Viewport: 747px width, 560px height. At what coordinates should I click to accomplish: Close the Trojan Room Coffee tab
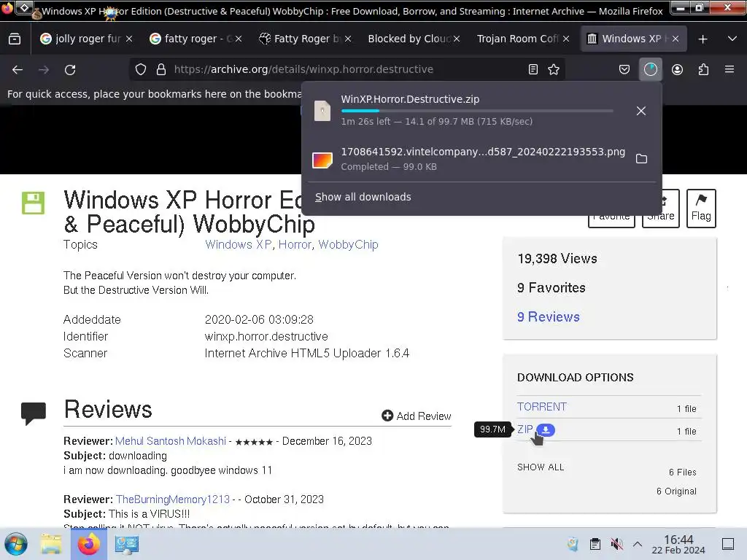tap(566, 39)
